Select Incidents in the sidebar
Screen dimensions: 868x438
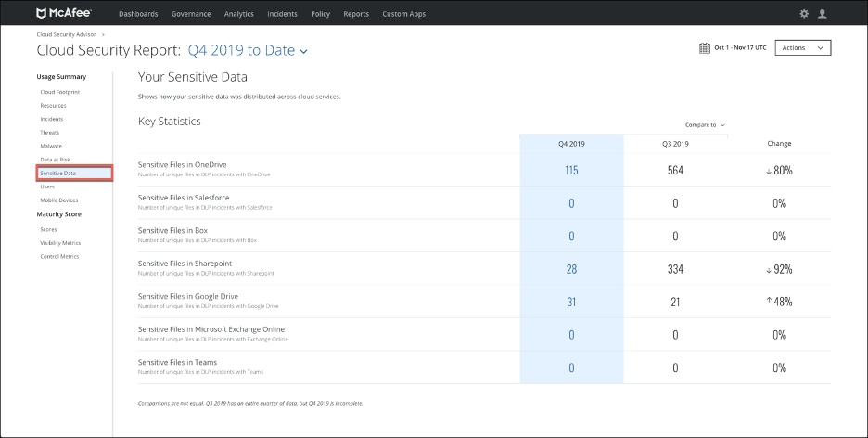(52, 119)
